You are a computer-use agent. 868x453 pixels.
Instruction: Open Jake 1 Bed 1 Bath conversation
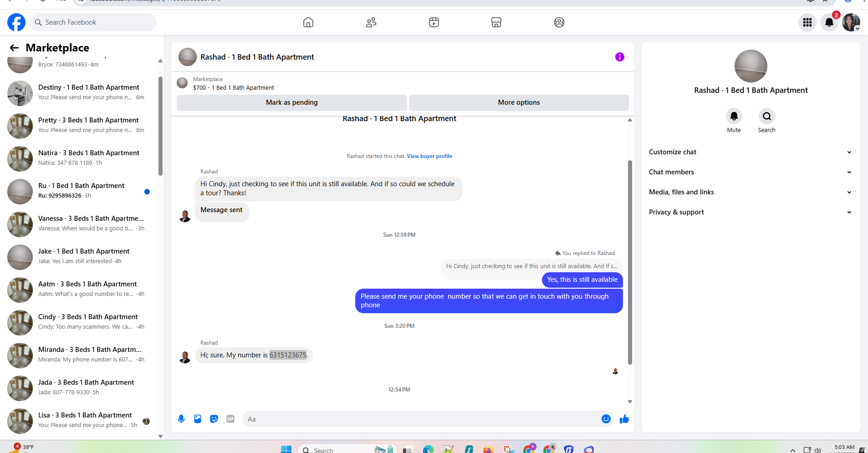(x=80, y=257)
